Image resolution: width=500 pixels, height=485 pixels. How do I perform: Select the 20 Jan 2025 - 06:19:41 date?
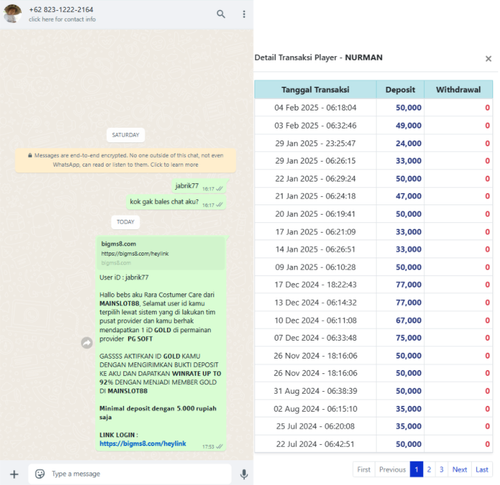coord(315,214)
